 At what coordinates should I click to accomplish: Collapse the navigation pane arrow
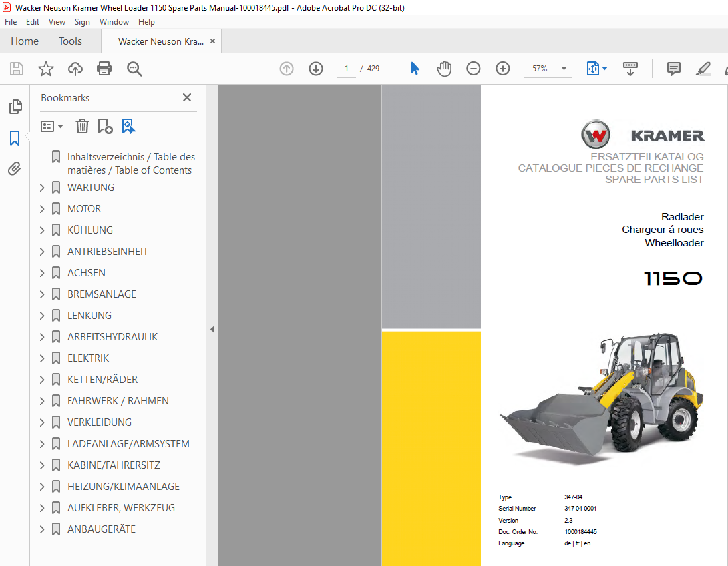pos(212,330)
